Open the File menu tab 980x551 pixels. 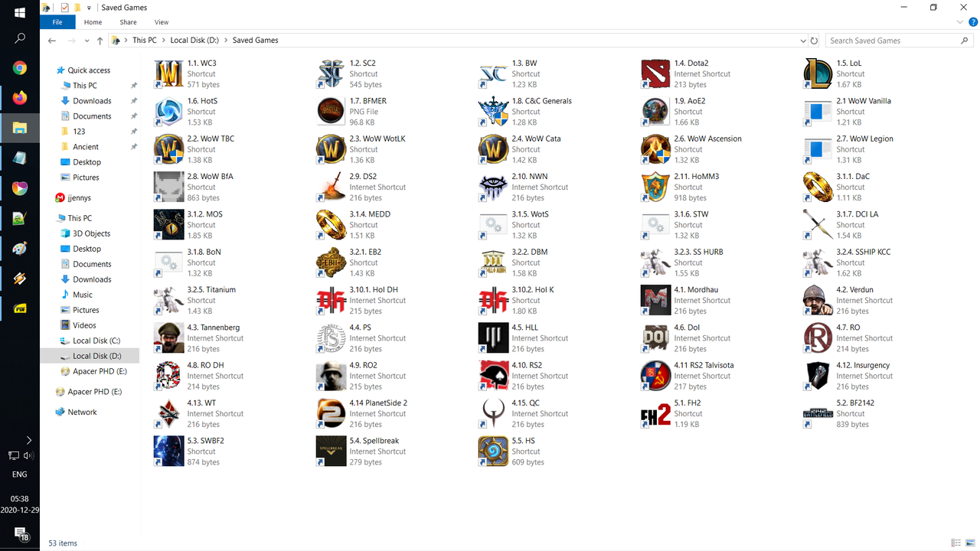coord(57,22)
